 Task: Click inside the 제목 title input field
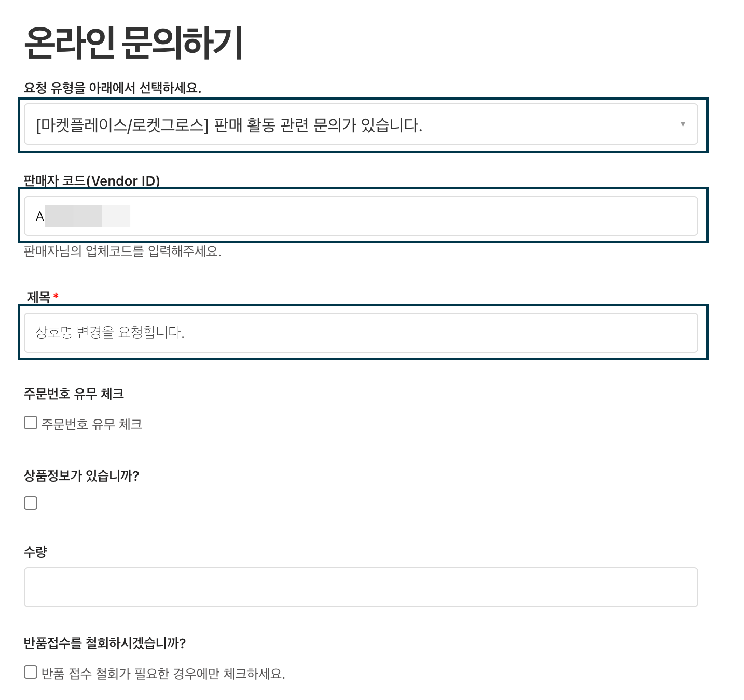point(362,332)
